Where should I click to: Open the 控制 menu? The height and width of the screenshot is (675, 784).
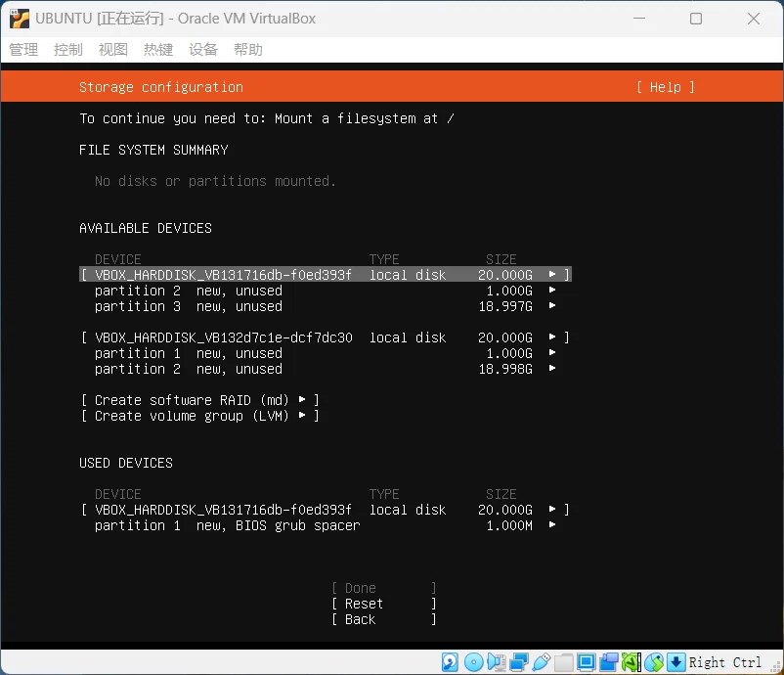pyautogui.click(x=68, y=50)
